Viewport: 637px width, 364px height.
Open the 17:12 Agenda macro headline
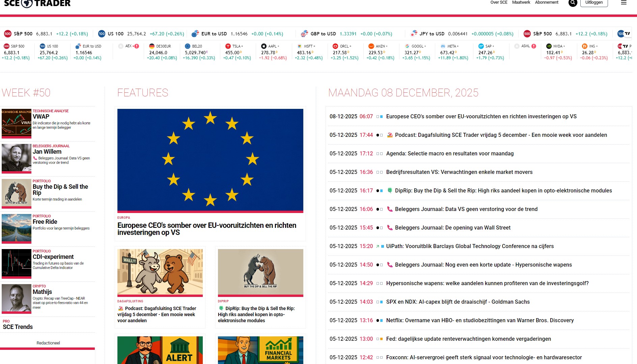pyautogui.click(x=450, y=154)
